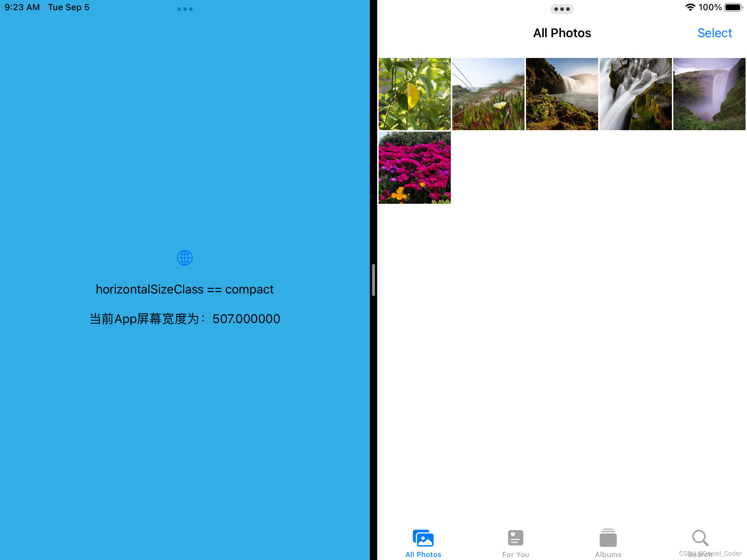Image resolution: width=747 pixels, height=560 pixels.
Task: Open the yellow leaf photo thumbnail
Action: click(414, 94)
